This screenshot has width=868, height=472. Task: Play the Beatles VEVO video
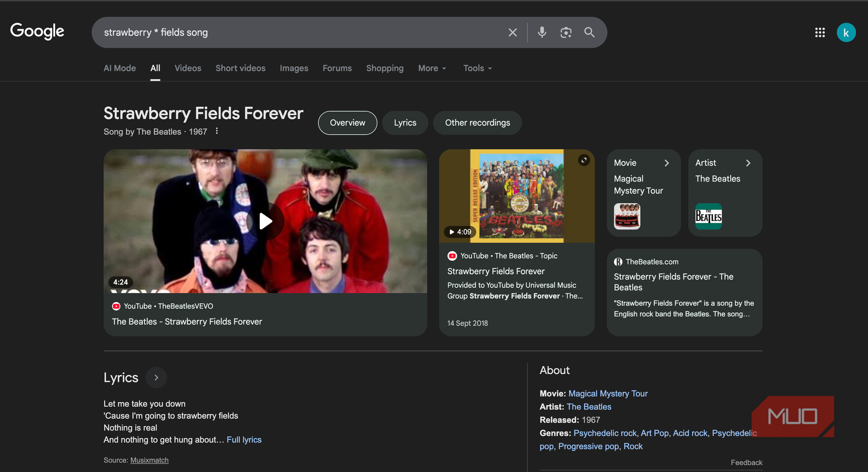265,222
